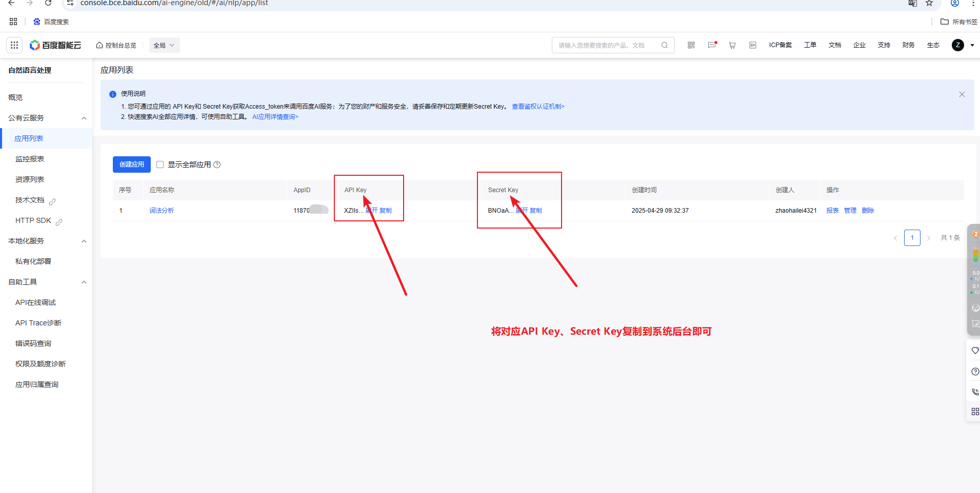Image resolution: width=980 pixels, height=493 pixels.
Task: Go to 概览 in sidebar
Action: tap(15, 97)
